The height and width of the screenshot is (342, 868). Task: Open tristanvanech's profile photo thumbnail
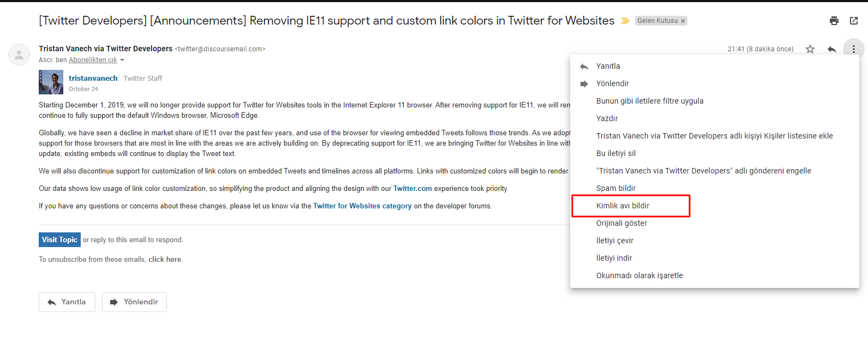(x=51, y=82)
